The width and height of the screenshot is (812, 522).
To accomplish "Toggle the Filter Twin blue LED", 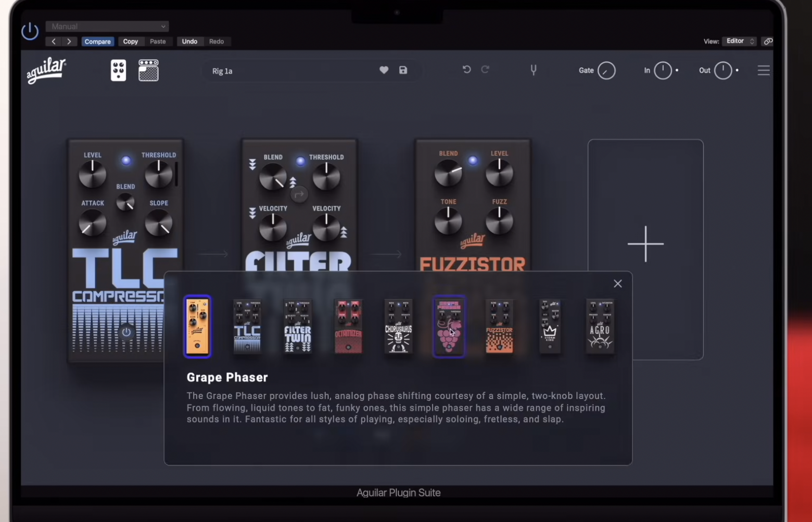I will click(x=300, y=161).
